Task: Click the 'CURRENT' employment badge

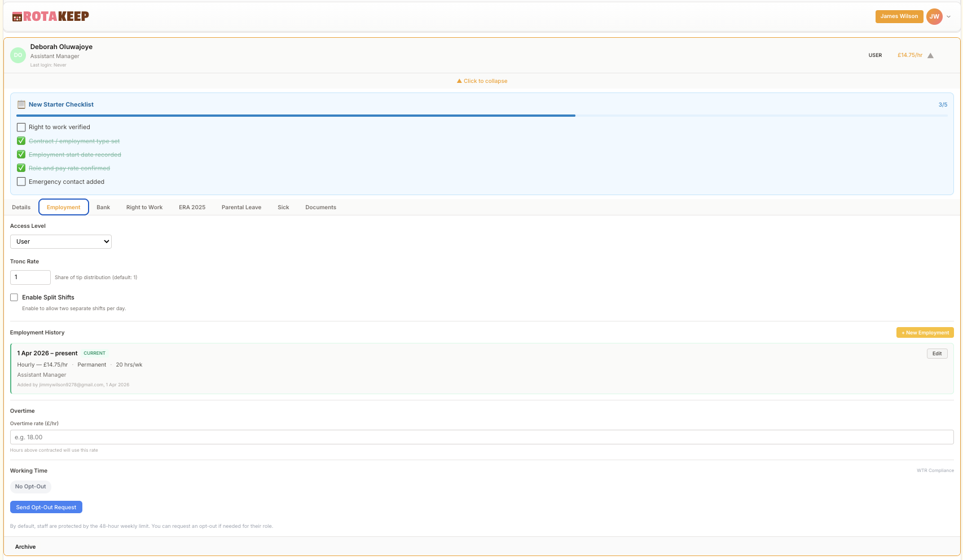Action: tap(95, 354)
